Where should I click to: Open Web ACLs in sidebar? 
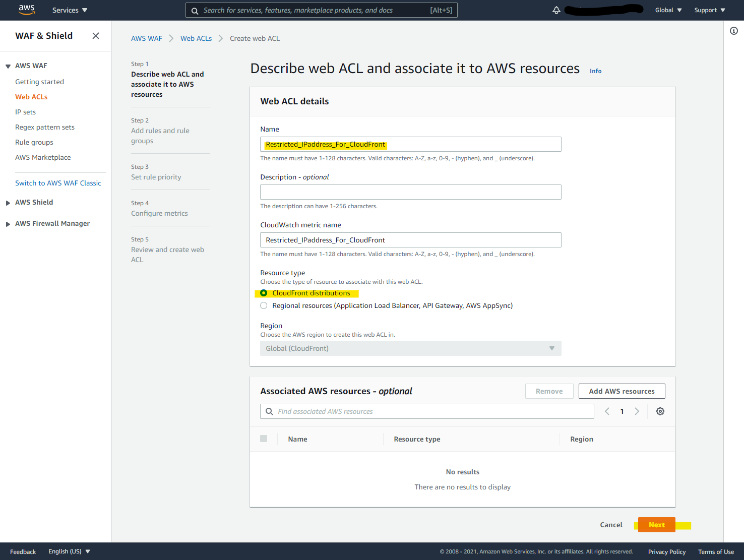pos(31,97)
